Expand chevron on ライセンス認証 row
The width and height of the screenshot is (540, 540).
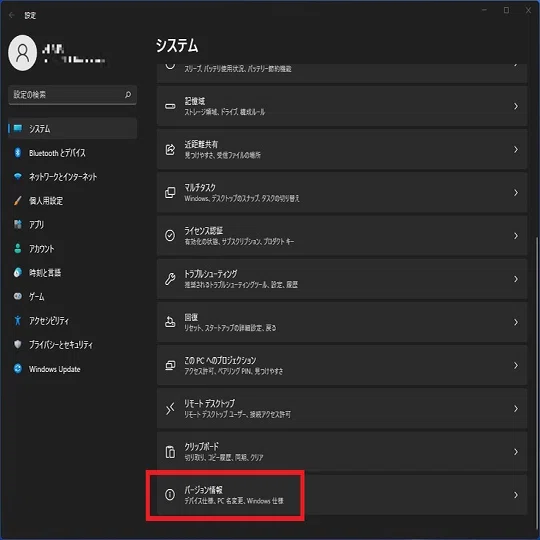pyautogui.click(x=516, y=236)
